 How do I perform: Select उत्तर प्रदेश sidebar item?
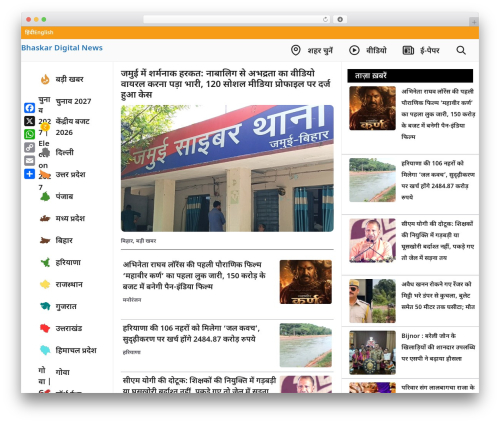pos(70,174)
